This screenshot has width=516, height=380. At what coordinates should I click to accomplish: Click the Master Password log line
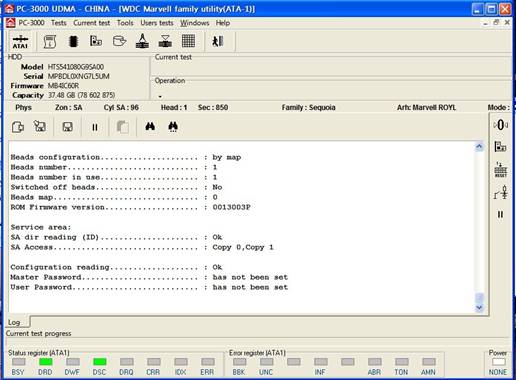point(149,277)
